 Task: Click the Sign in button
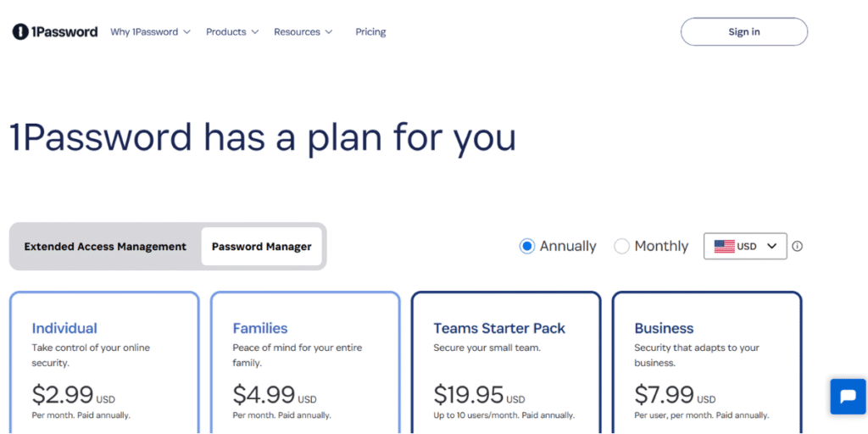point(743,32)
